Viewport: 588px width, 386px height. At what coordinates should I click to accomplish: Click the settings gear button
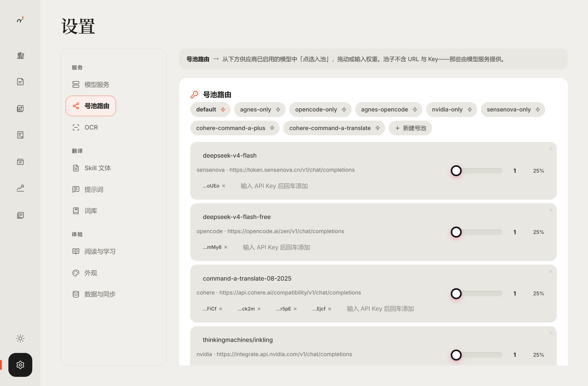20,365
